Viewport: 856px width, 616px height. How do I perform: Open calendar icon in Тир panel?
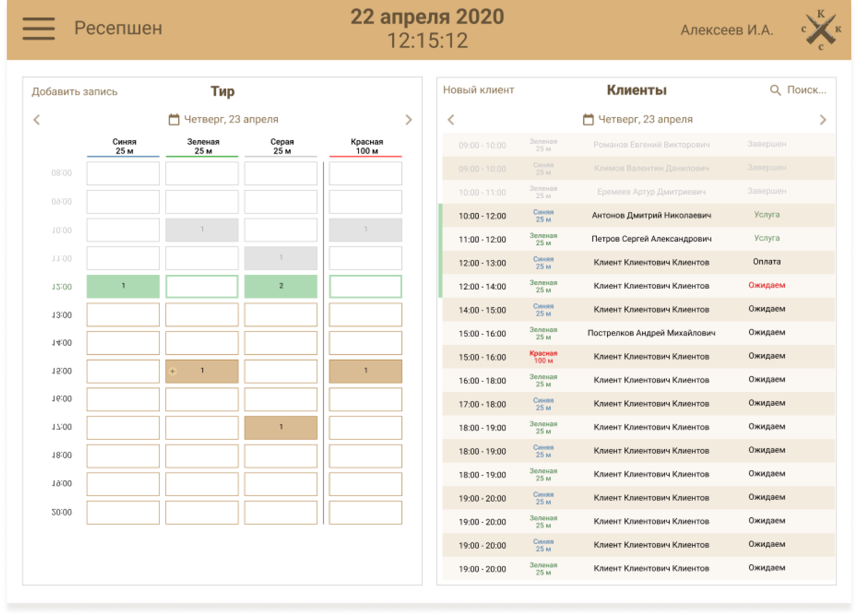(174, 120)
